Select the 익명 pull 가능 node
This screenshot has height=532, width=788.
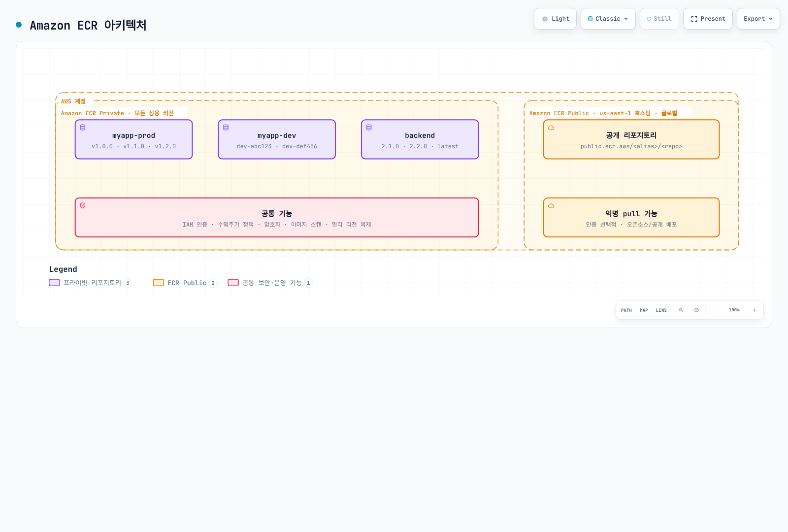point(631,217)
